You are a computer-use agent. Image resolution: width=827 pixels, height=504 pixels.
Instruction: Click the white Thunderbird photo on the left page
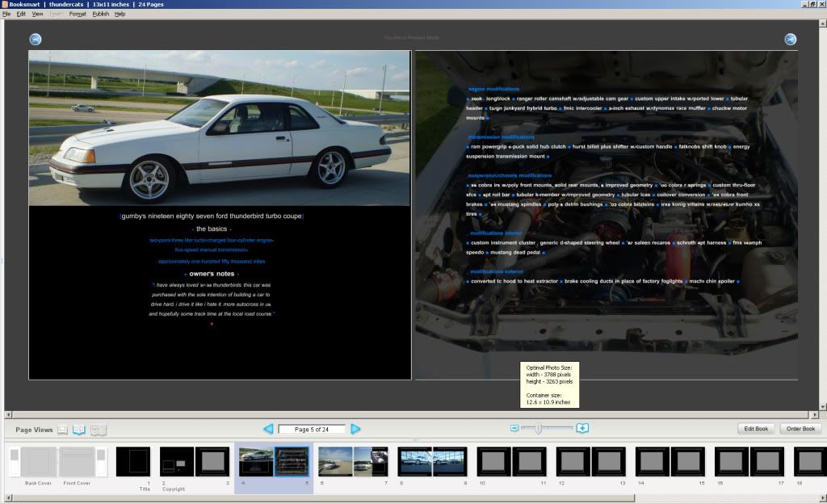[219, 128]
